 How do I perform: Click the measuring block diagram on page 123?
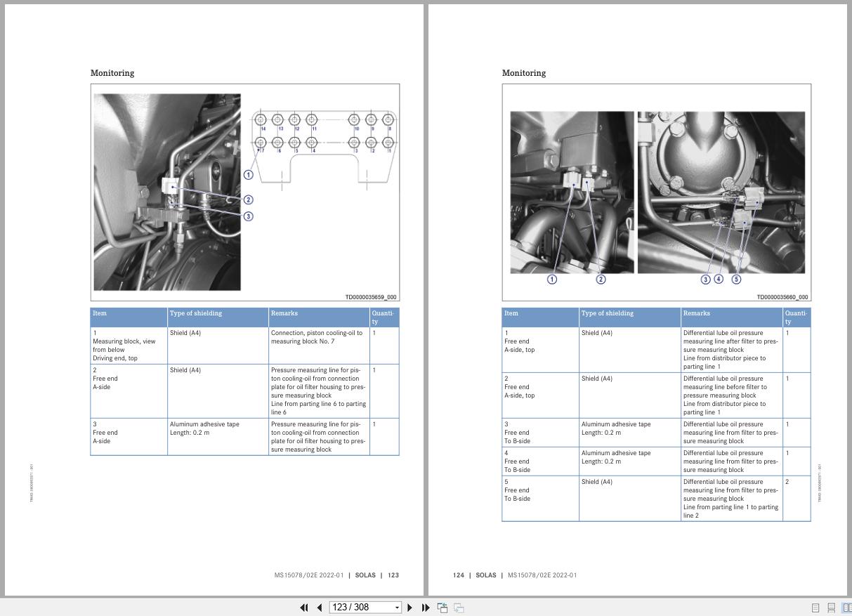pos(324,150)
